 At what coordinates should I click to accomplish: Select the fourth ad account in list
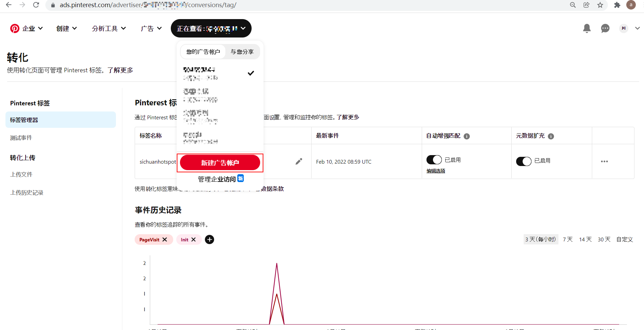click(x=220, y=138)
